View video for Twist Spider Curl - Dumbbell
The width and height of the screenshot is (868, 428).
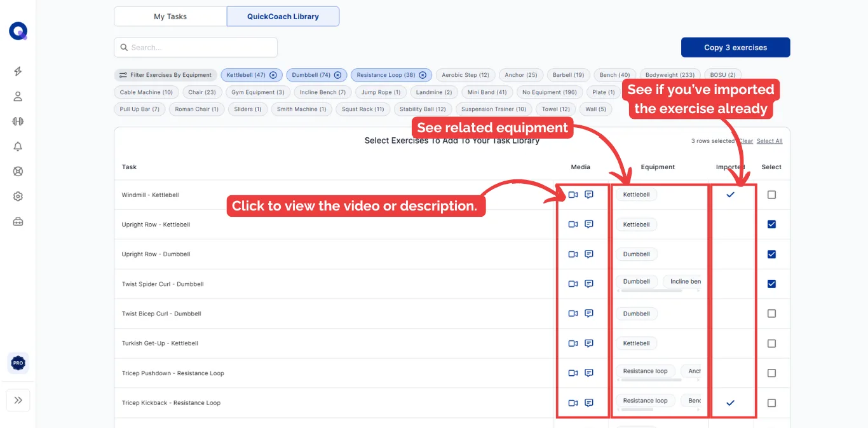click(573, 284)
